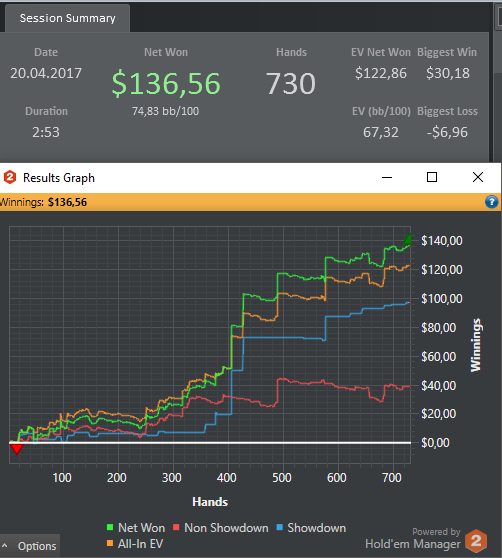Minimize the Results Graph window
Viewport: 502px width, 558px height.
[x=387, y=177]
